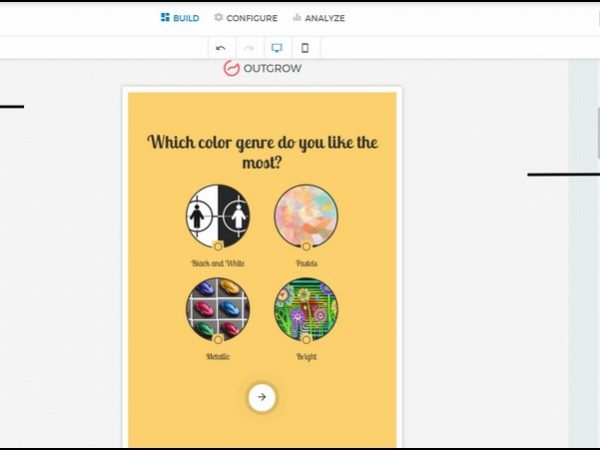
Task: Click the Outgrow logo icon
Action: coord(232,68)
